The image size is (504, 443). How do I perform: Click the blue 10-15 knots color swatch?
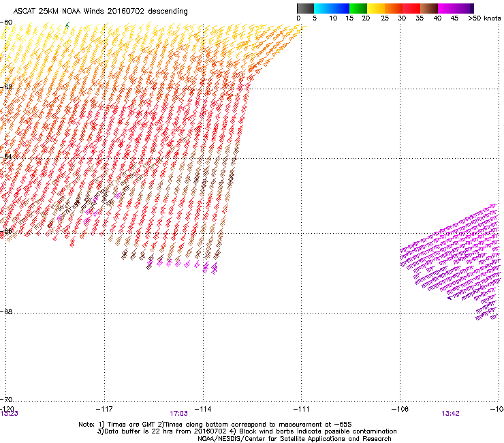(341, 8)
